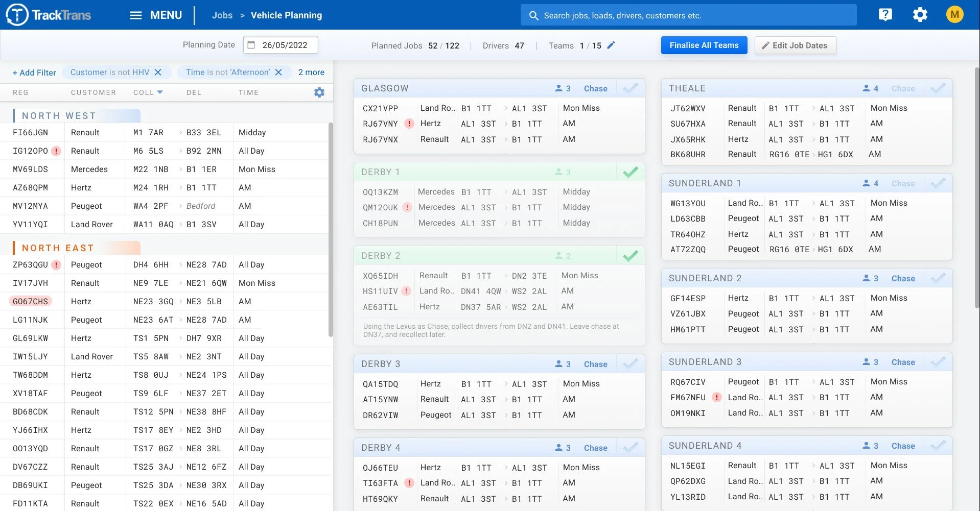Toggle finalise check on DERBY 1
980x511 pixels.
(631, 172)
